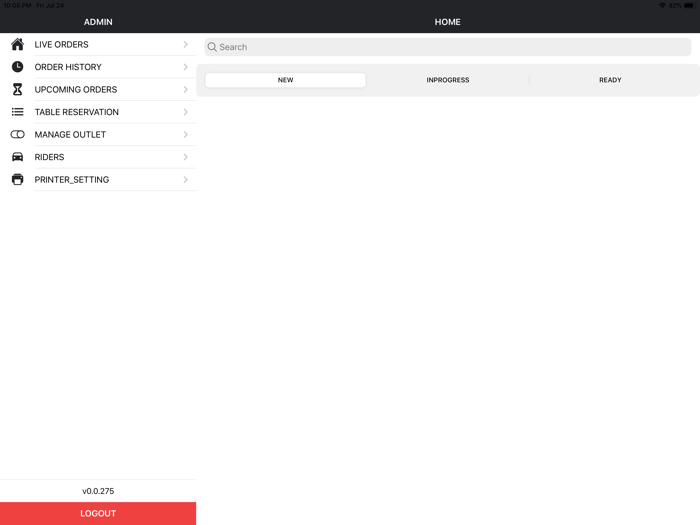Image resolution: width=700 pixels, height=525 pixels.
Task: Open PRINTER_SETTING
Action: (x=98, y=179)
